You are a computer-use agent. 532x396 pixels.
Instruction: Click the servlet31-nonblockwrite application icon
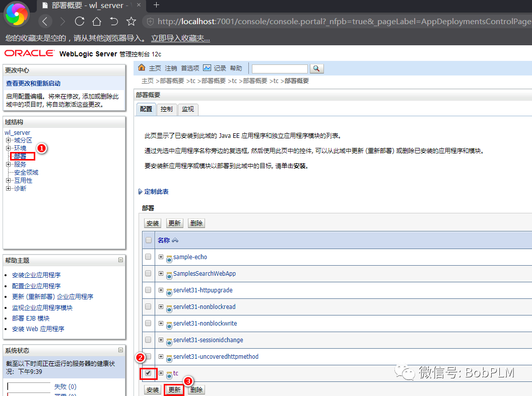[x=169, y=325]
